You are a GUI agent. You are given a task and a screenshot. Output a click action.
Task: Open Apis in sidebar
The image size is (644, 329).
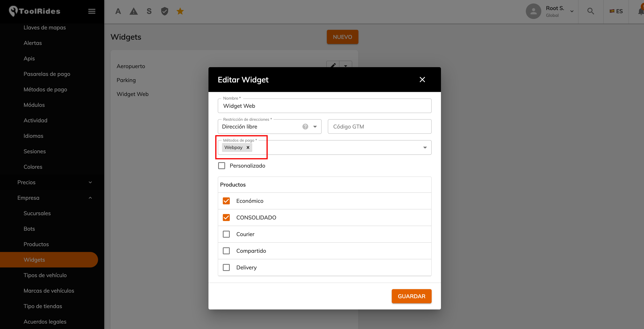pos(29,58)
